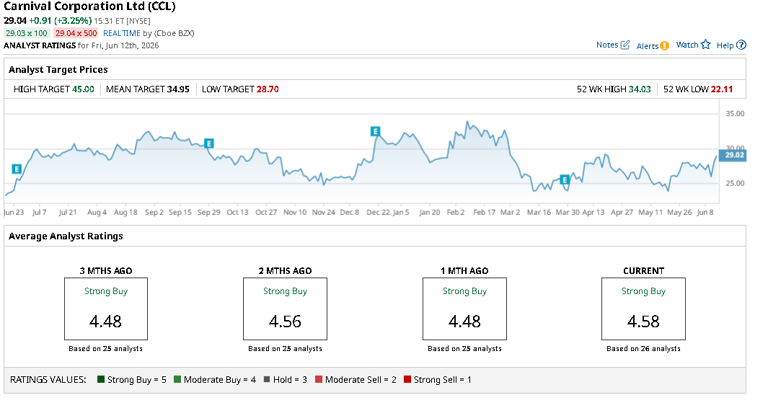Click the red Strong Sell legend swatch
Image resolution: width=768 pixels, height=408 pixels.
pos(407,379)
